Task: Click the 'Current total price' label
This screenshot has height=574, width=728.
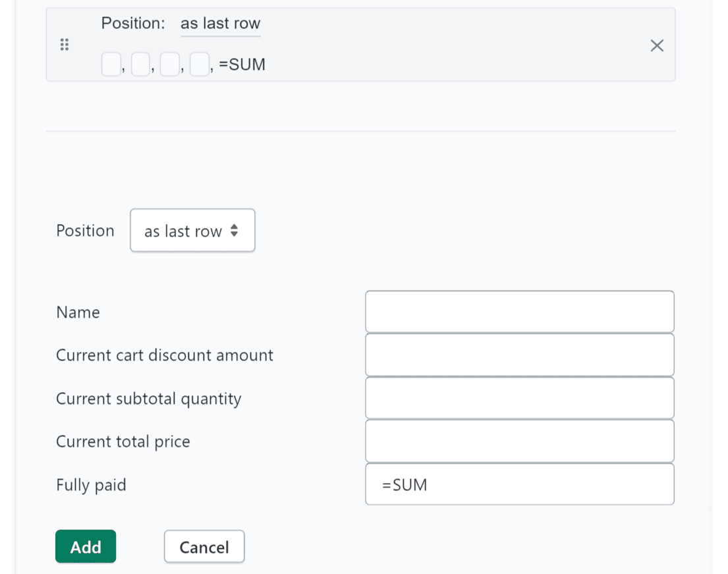Action: coord(123,442)
